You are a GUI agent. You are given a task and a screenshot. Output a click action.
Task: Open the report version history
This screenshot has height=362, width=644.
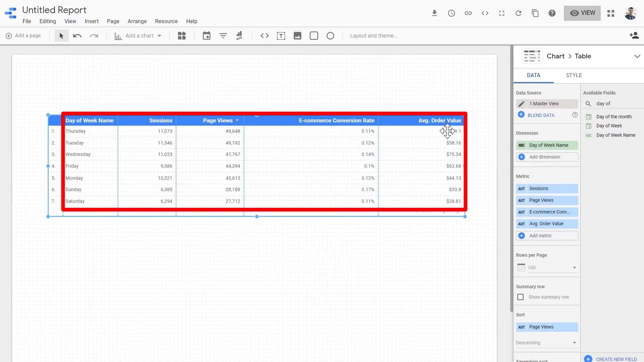[x=451, y=13]
